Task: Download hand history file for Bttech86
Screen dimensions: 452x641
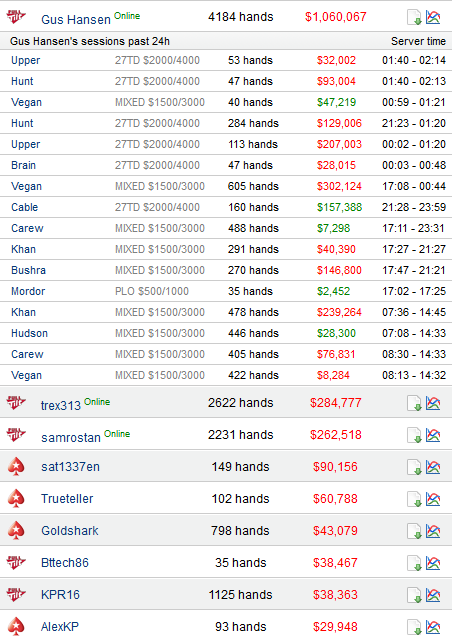Action: [x=414, y=563]
